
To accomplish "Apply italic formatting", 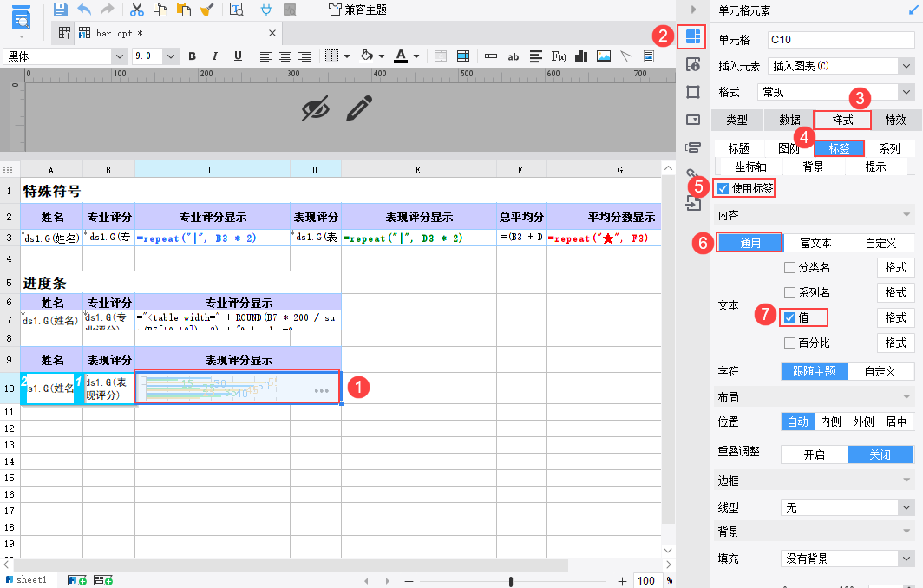I will coord(215,56).
